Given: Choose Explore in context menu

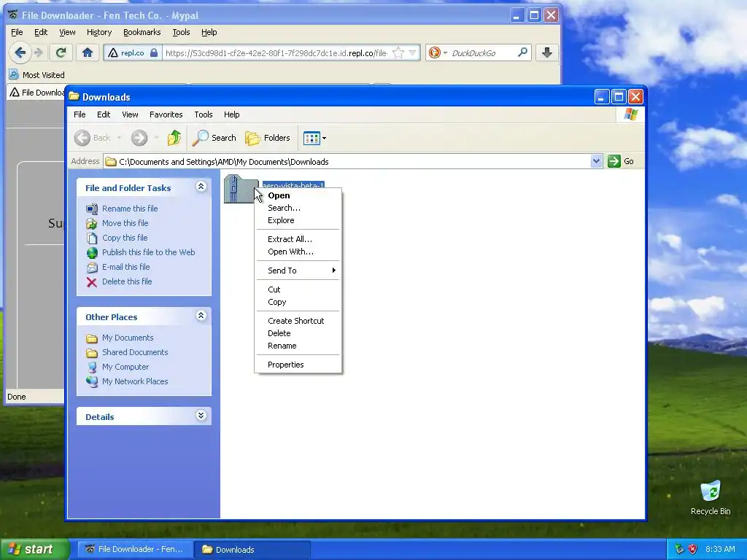Looking at the screenshot, I should tap(298, 220).
